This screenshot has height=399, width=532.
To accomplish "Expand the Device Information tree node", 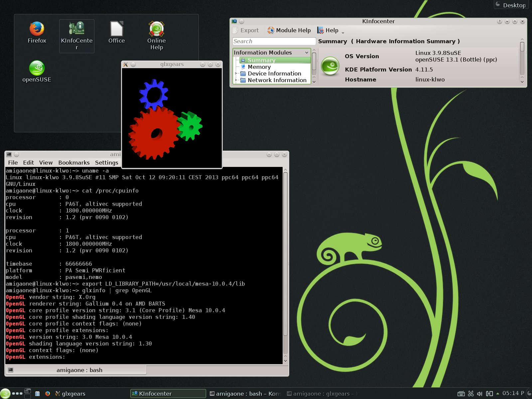I will click(x=236, y=73).
